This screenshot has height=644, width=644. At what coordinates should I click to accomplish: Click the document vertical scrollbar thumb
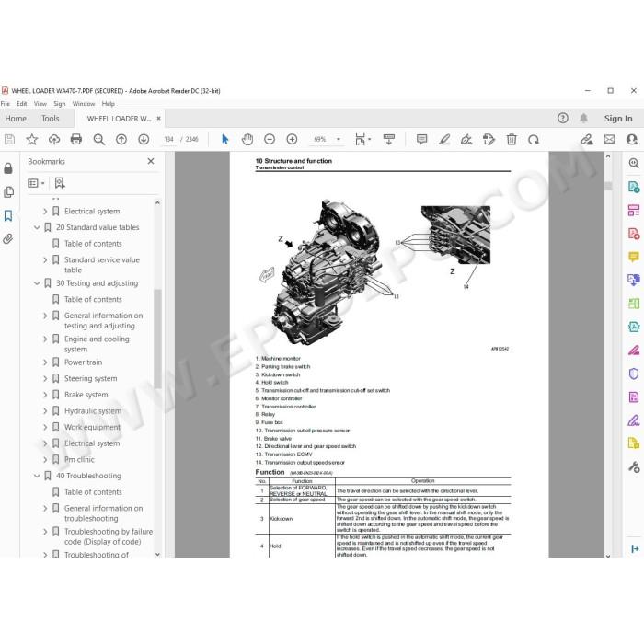pos(608,186)
